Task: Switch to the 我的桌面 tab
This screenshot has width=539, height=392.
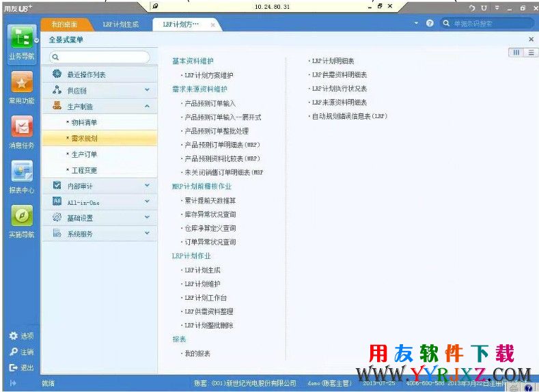Action: coord(64,25)
